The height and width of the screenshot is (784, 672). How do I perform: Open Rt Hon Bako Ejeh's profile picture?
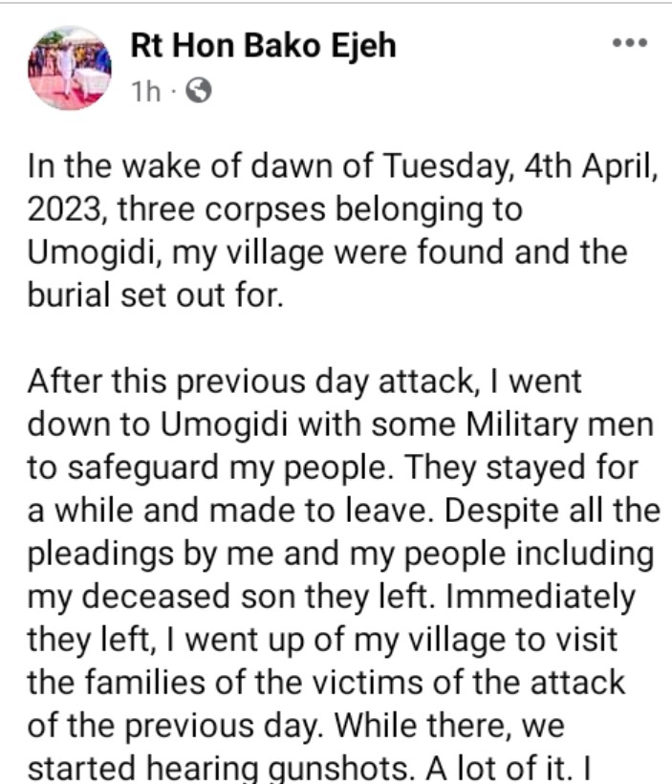click(x=70, y=69)
